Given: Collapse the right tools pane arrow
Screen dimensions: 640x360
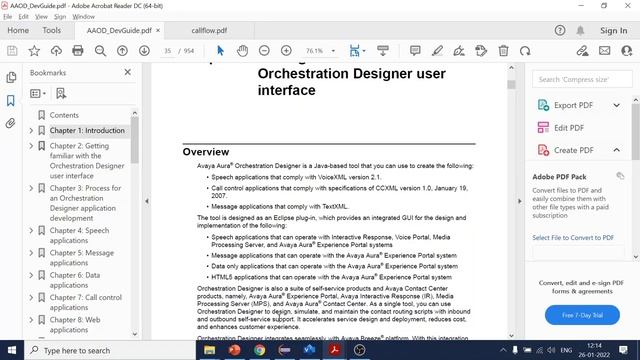Looking at the screenshot, I should click(520, 201).
